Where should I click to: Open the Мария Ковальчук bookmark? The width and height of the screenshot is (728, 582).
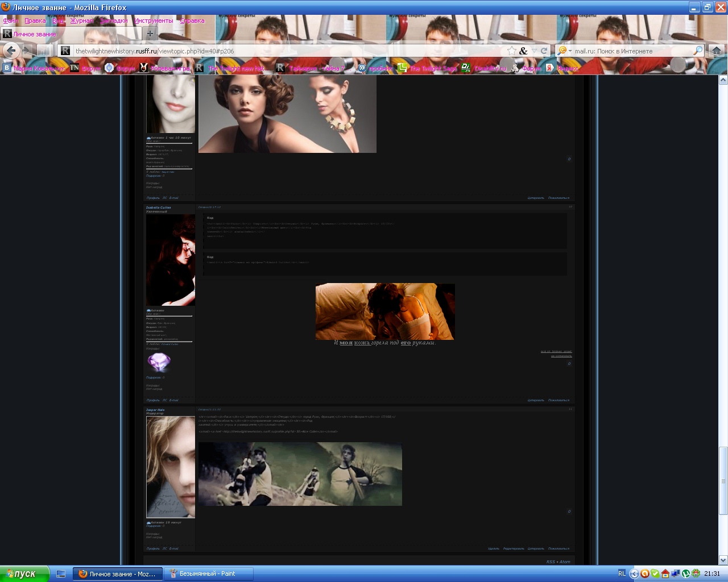tap(34, 68)
